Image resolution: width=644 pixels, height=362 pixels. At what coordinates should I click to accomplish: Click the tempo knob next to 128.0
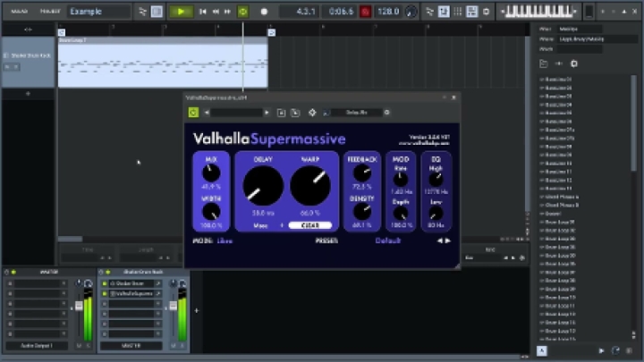point(411,12)
